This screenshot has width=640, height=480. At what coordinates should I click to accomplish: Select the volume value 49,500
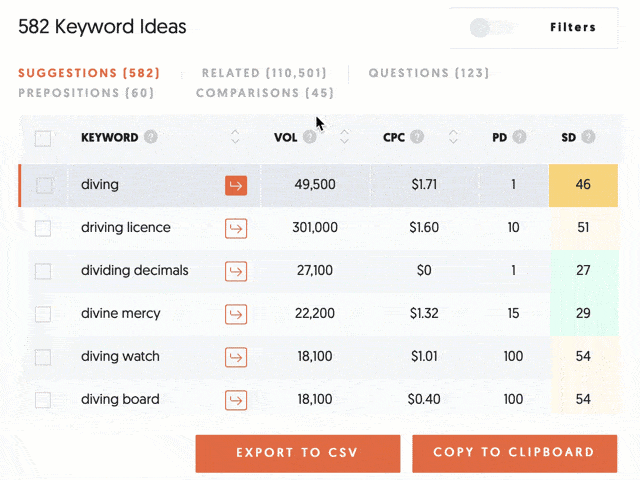[x=315, y=184]
